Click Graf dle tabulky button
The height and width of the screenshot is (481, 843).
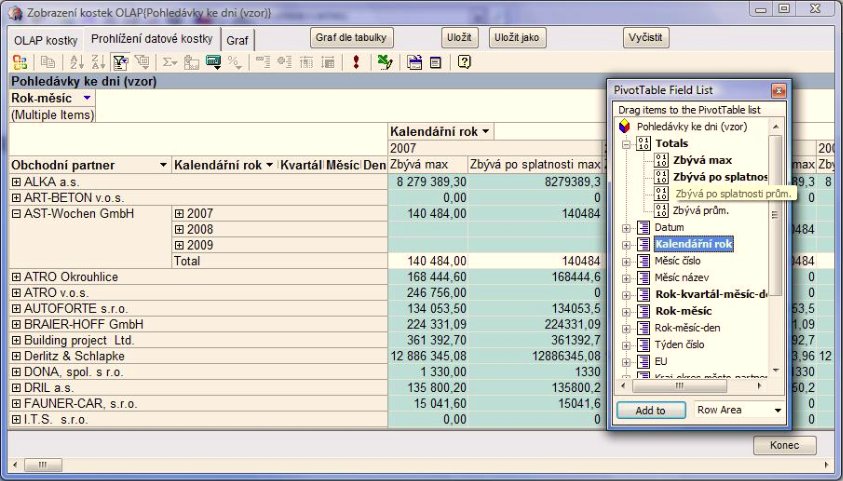click(352, 38)
